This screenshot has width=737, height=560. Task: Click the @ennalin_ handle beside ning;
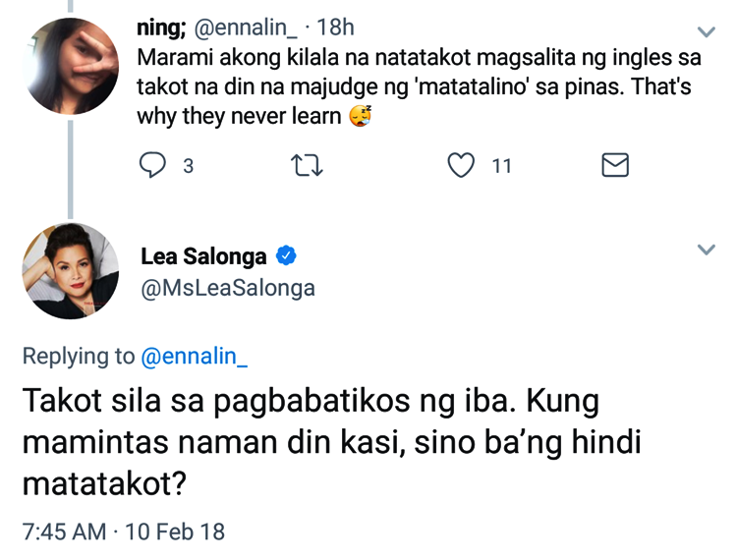(251, 28)
